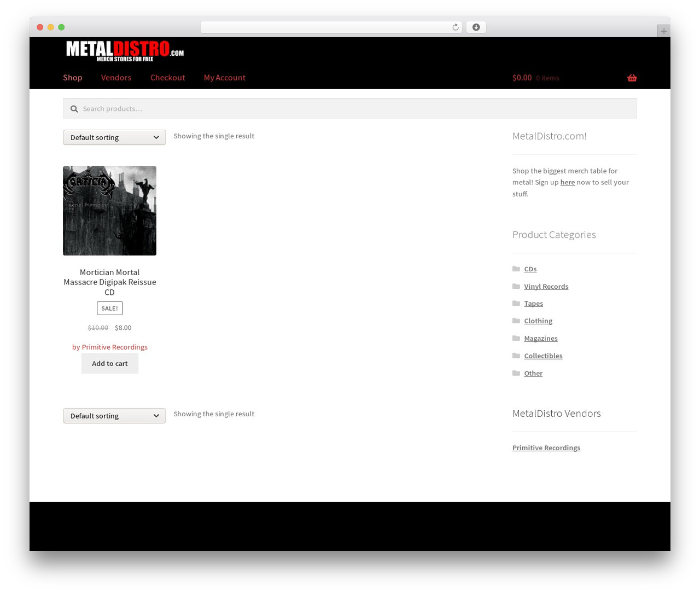Click the Mortician album cover thumbnail
This screenshot has height=593, width=700.
point(109,211)
